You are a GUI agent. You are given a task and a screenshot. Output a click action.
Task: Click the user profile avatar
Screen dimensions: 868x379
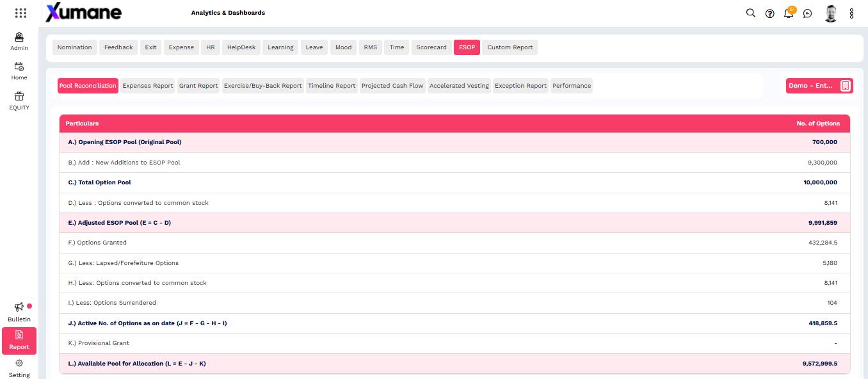click(x=831, y=13)
